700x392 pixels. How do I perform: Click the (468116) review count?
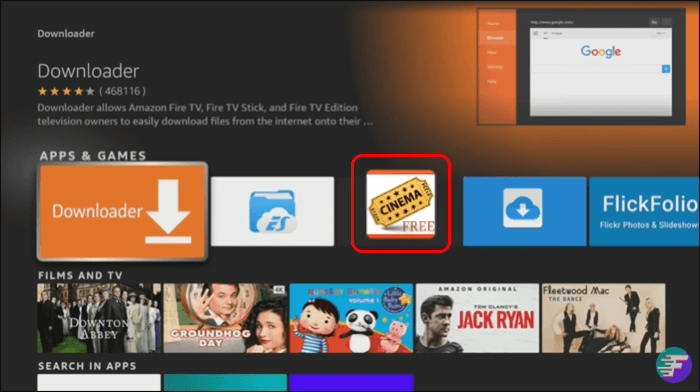pos(122,92)
